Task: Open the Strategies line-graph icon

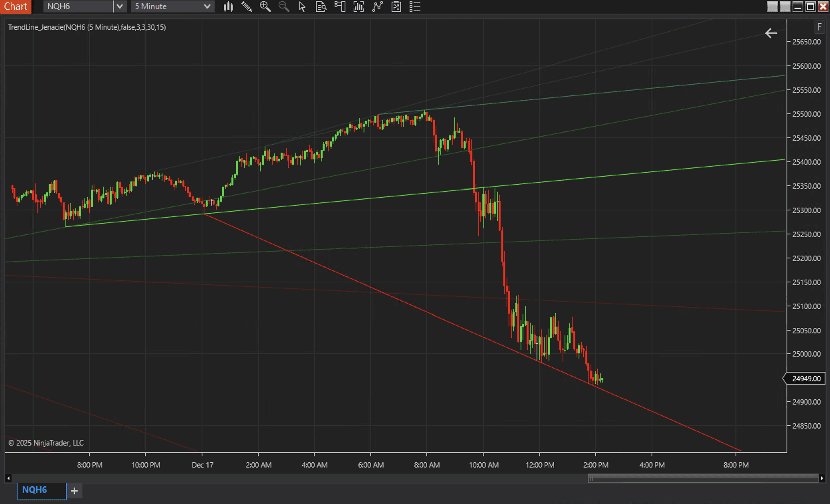Action: (x=377, y=6)
